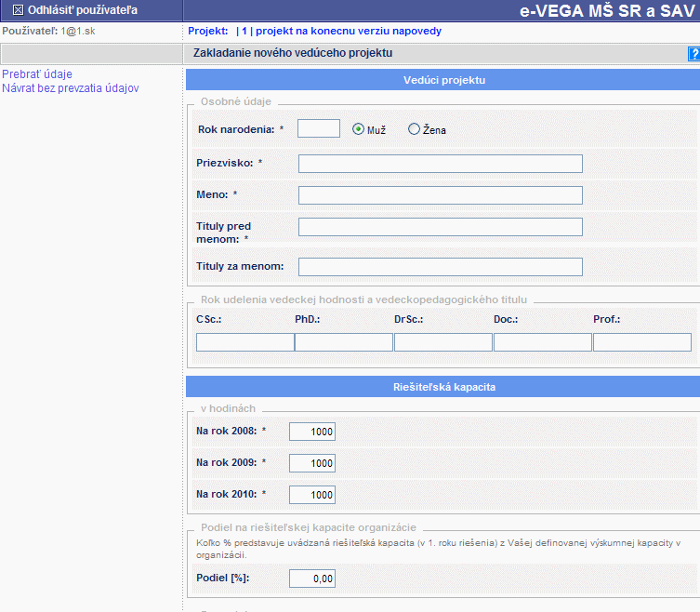Select the Na rok 2010 hours field
This screenshot has height=612, width=700.
tap(311, 495)
